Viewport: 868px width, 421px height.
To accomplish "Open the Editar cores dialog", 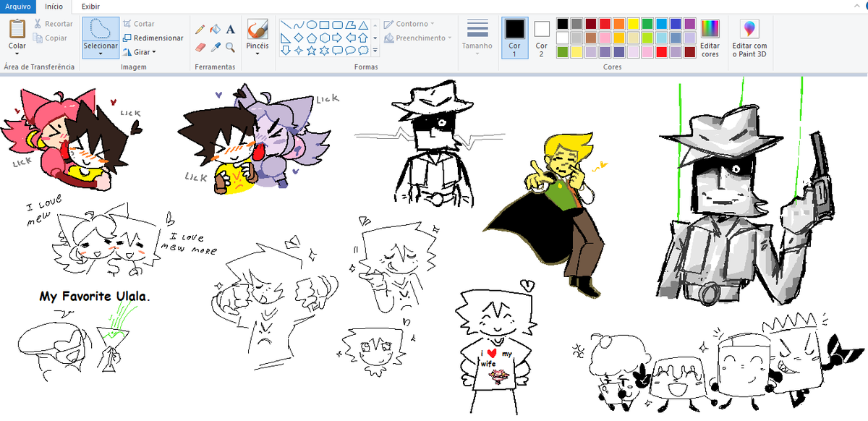I will pos(710,39).
